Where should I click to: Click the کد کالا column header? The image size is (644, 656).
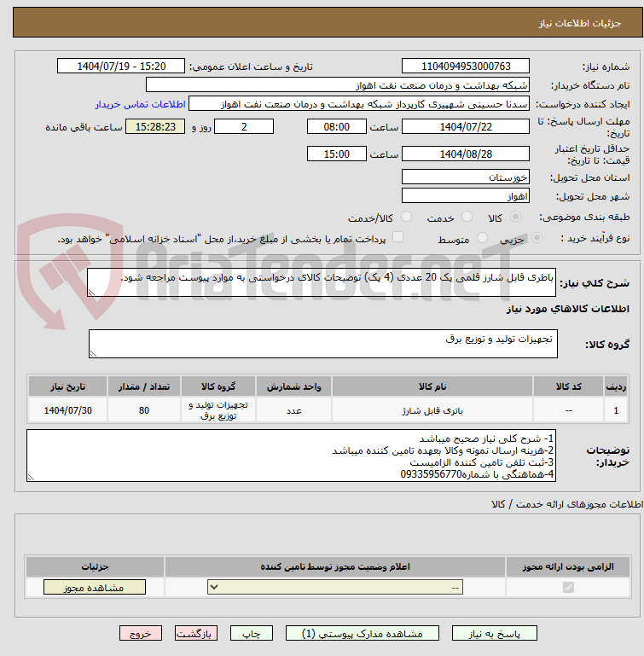pyautogui.click(x=568, y=386)
